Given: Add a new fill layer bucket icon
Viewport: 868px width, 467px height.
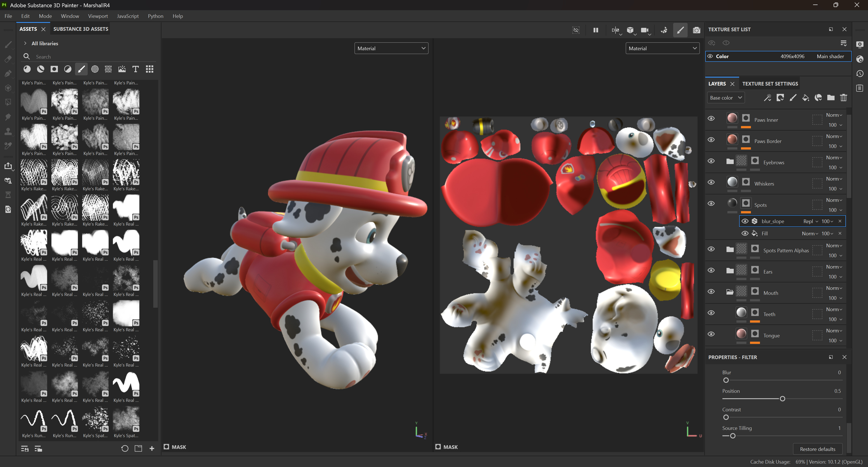Looking at the screenshot, I should click(x=805, y=98).
